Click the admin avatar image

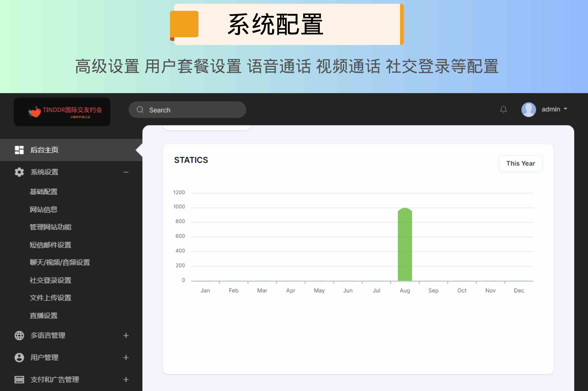[x=528, y=110]
